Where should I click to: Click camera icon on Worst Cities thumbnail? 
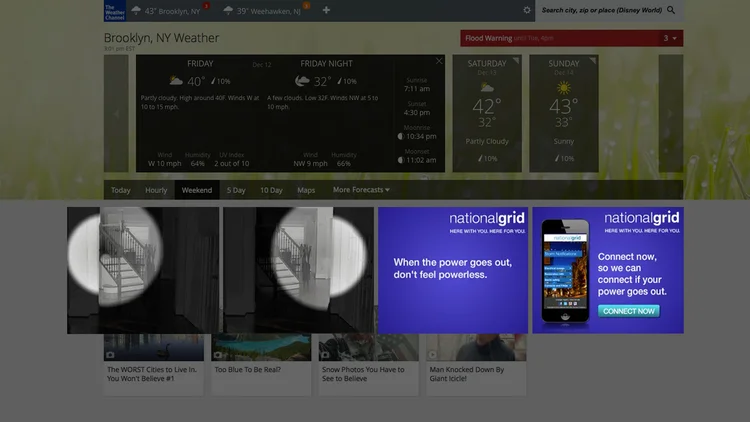110,355
